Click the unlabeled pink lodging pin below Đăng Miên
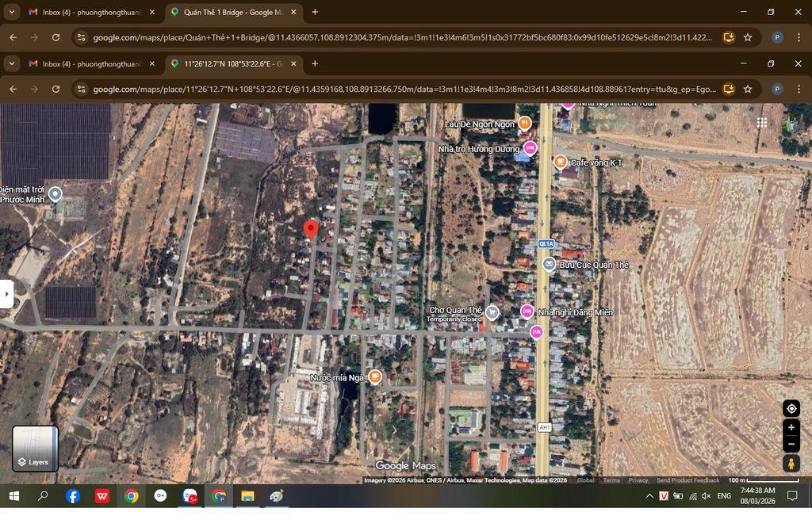This screenshot has width=812, height=531. pyautogui.click(x=537, y=332)
